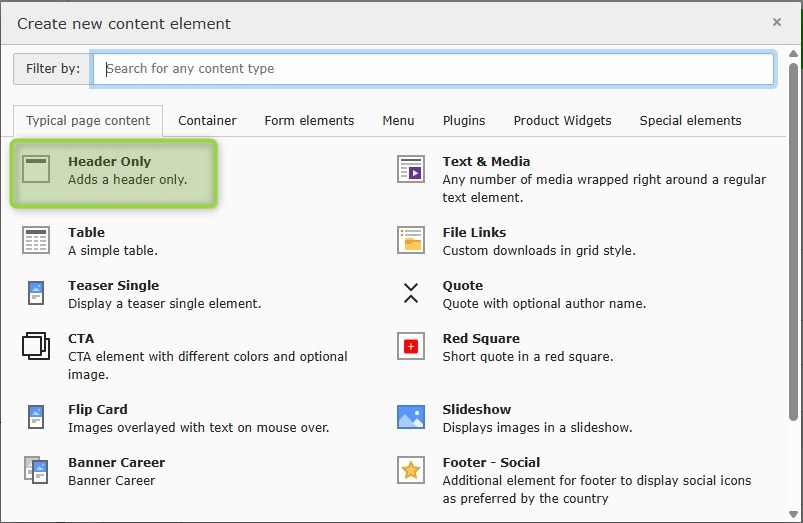Select the Slideshow icon
The height and width of the screenshot is (523, 803).
411,418
